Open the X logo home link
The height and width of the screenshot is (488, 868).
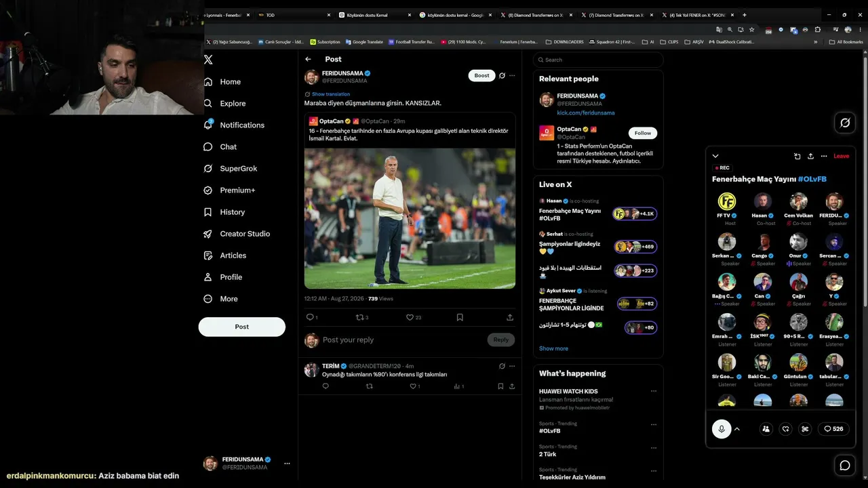pyautogui.click(x=208, y=60)
